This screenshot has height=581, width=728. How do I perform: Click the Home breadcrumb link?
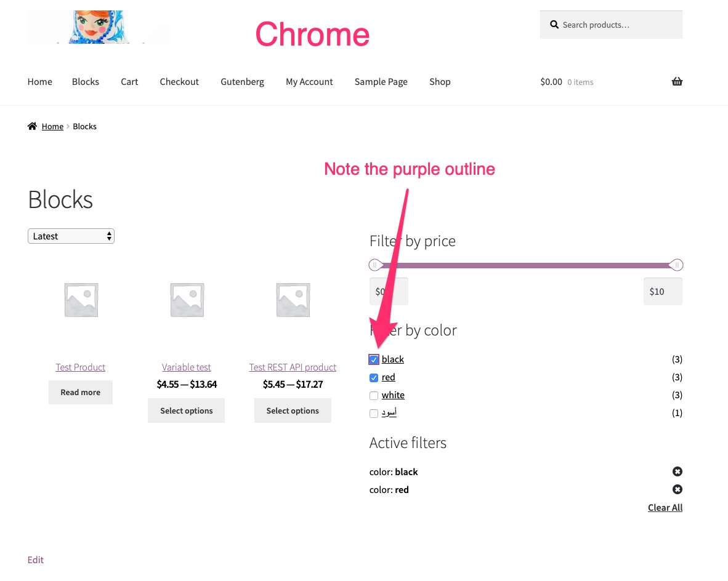point(52,126)
